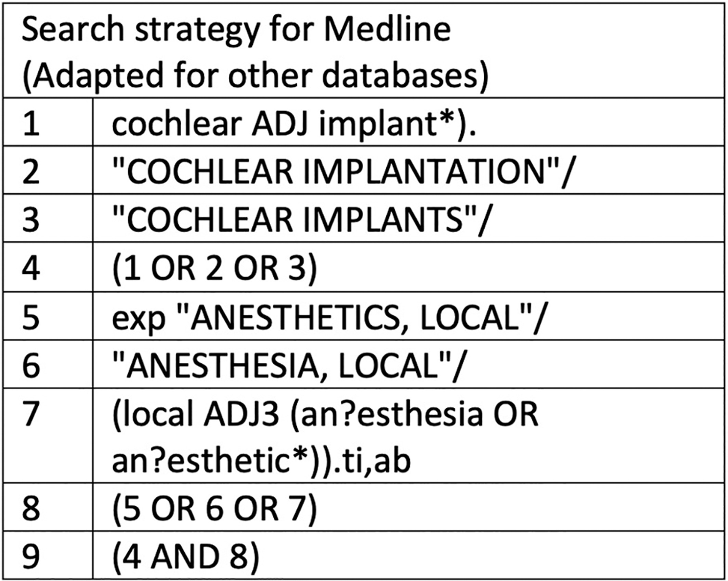Click the '(1 OR 2 OR 3)' combination line
The height and width of the screenshot is (581, 728).
point(214,268)
